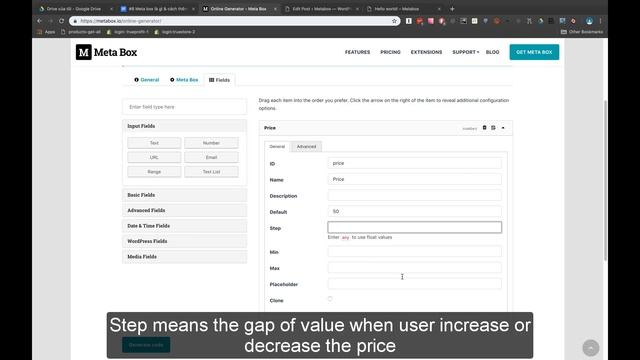The image size is (640, 360).
Task: Delete the Price field with trash icon
Action: tap(484, 128)
